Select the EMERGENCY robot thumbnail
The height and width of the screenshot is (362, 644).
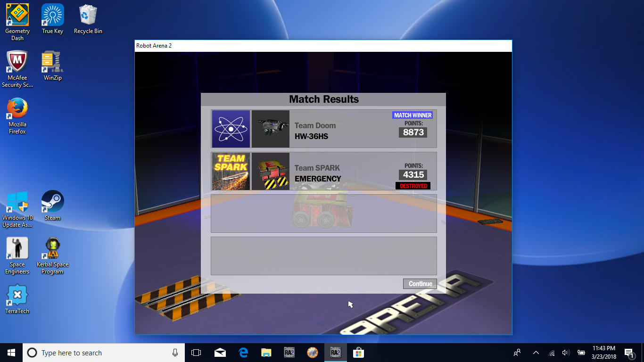pos(271,171)
